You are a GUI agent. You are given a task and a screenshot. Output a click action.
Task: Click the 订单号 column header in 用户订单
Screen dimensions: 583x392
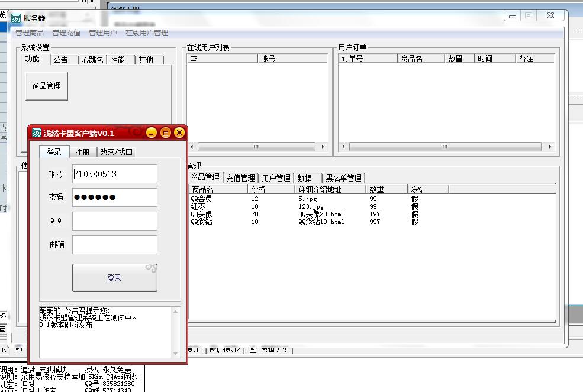click(x=368, y=59)
